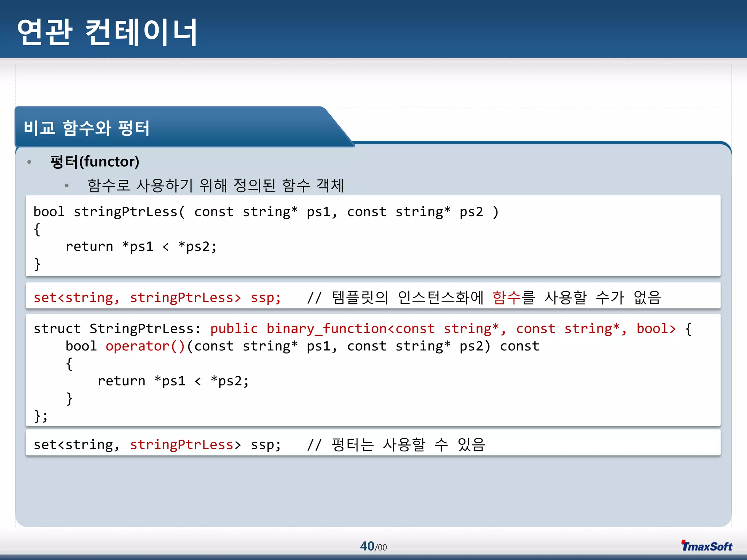Click the slide title '연관 컨테이너'
Image resolution: width=747 pixels, height=560 pixels.
point(107,32)
